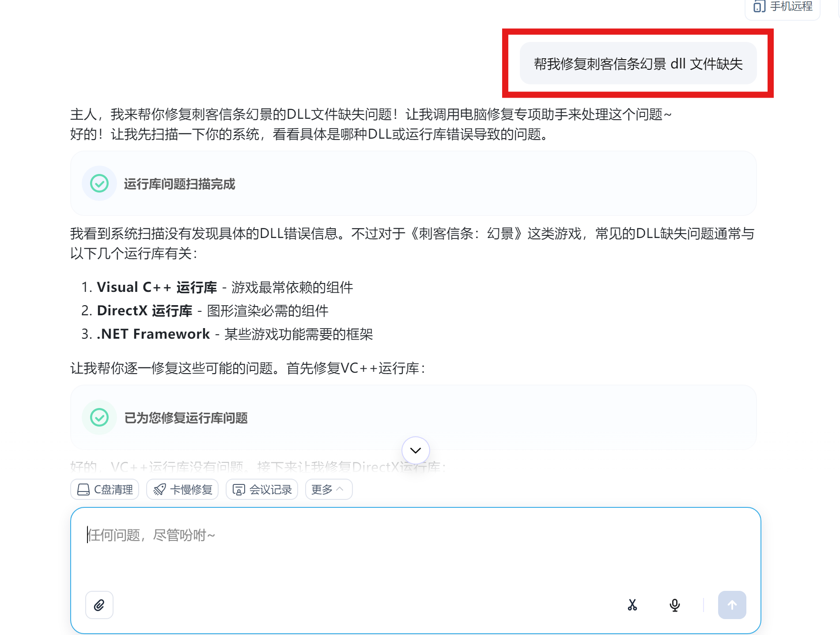Image resolution: width=840 pixels, height=635 pixels.
Task: Open the 已为您修复运行库问题 result card
Action: [x=413, y=417]
